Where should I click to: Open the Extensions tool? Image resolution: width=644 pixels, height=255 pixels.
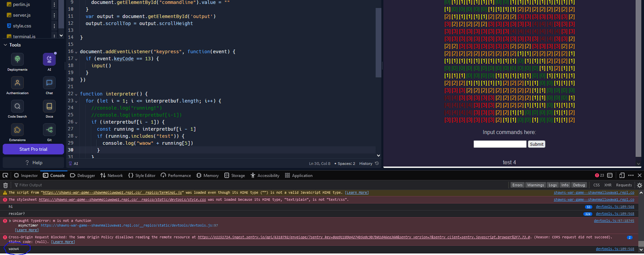18,130
